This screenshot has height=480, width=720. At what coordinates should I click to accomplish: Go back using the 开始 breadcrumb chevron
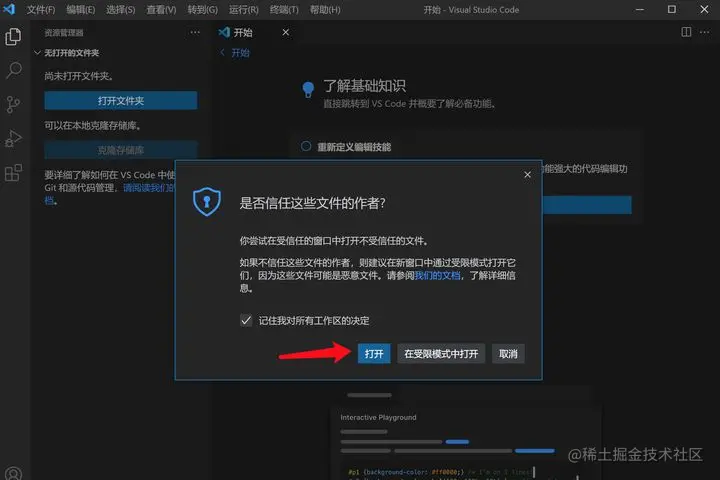click(223, 52)
